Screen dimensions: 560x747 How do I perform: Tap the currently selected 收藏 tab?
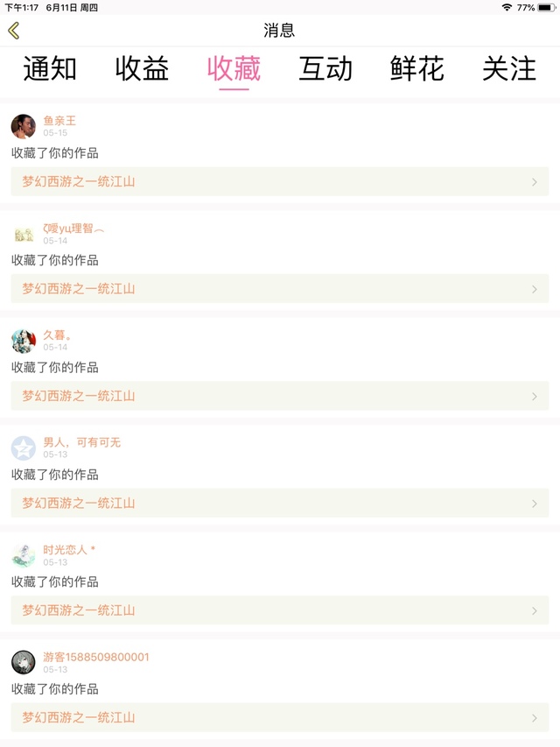coord(234,69)
